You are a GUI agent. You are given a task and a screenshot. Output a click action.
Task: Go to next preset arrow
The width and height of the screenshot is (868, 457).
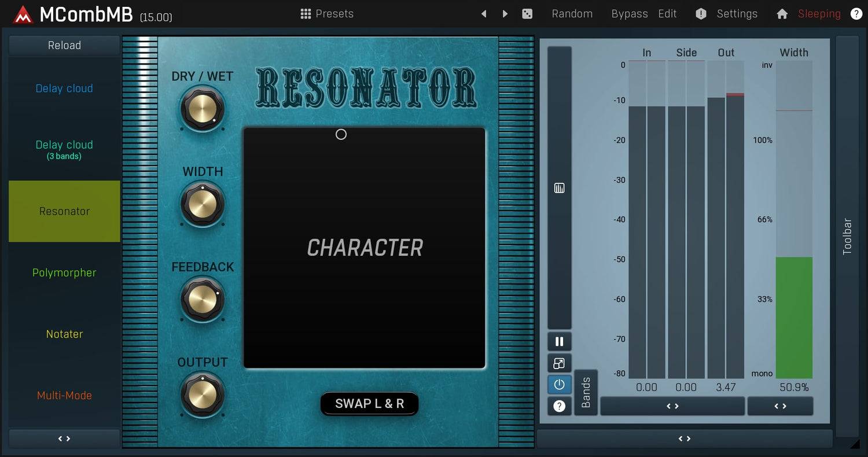click(505, 14)
